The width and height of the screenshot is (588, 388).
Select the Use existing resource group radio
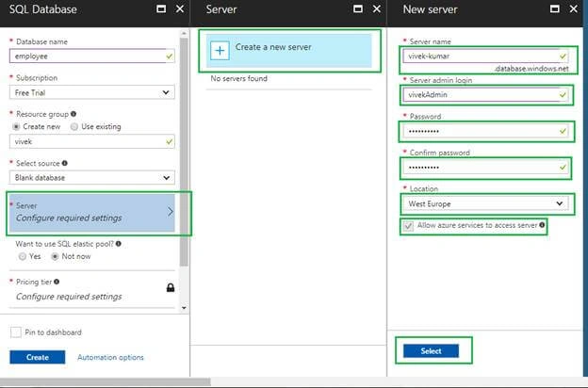(x=74, y=127)
